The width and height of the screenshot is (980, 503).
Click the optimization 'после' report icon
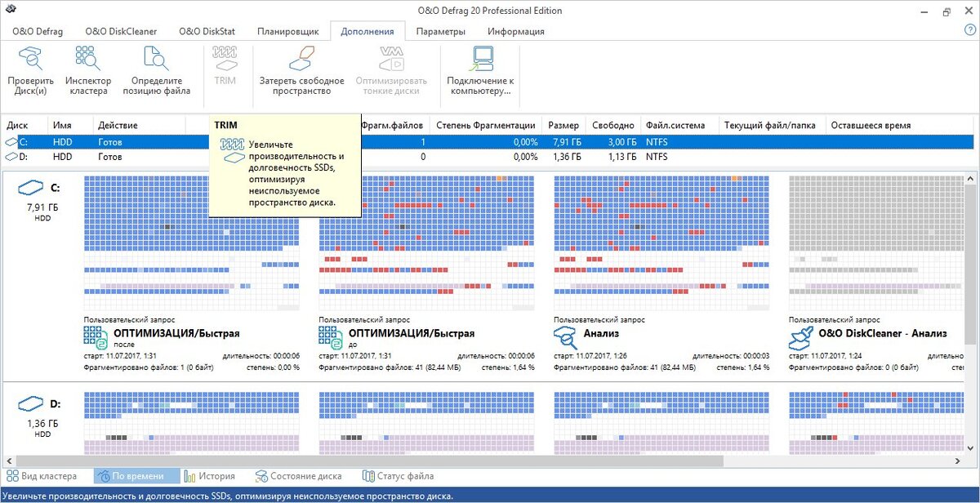tap(96, 338)
